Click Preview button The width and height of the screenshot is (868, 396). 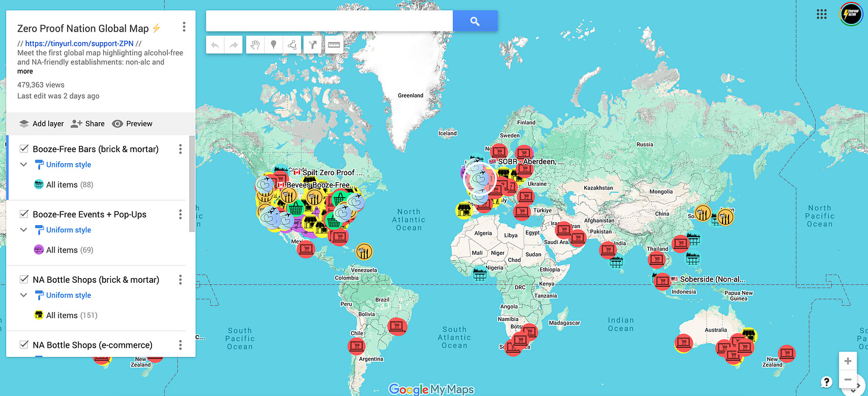[132, 124]
